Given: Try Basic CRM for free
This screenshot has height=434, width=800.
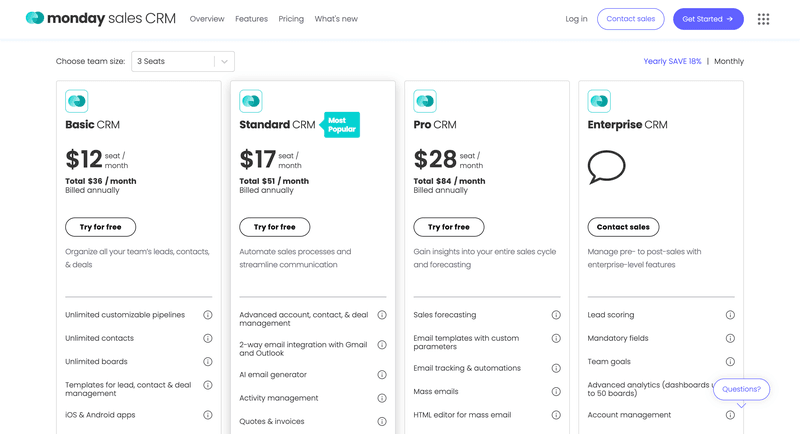Looking at the screenshot, I should point(101,227).
